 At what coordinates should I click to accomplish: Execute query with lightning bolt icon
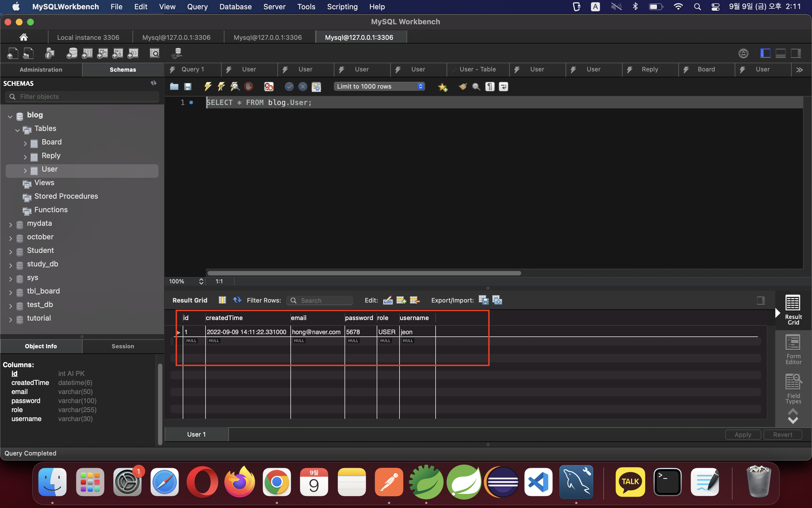click(x=208, y=87)
